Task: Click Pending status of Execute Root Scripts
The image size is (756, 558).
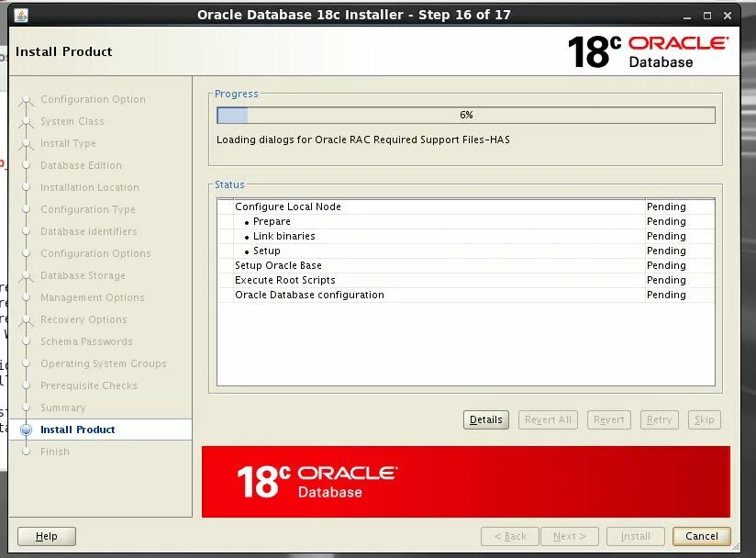Action: [x=666, y=281]
